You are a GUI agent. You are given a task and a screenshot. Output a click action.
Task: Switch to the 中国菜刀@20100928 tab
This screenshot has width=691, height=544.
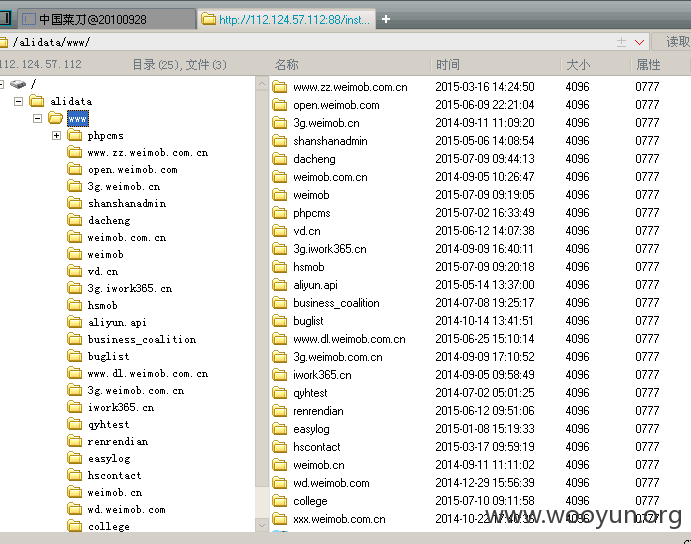[x=106, y=19]
